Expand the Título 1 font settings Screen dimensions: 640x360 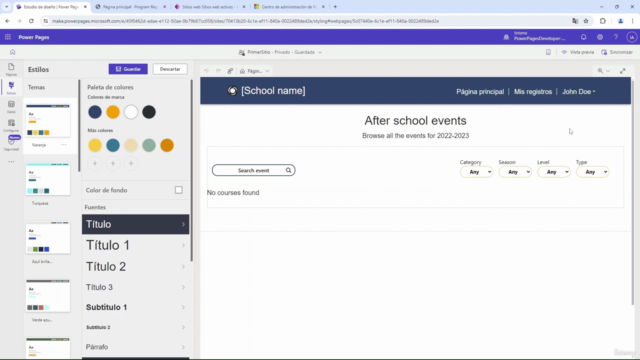(x=136, y=245)
